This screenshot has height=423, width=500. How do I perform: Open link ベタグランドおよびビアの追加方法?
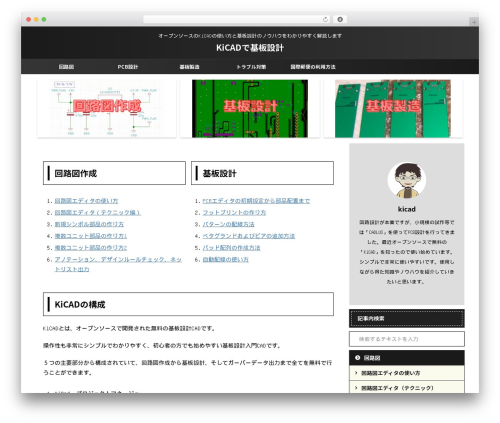click(249, 236)
